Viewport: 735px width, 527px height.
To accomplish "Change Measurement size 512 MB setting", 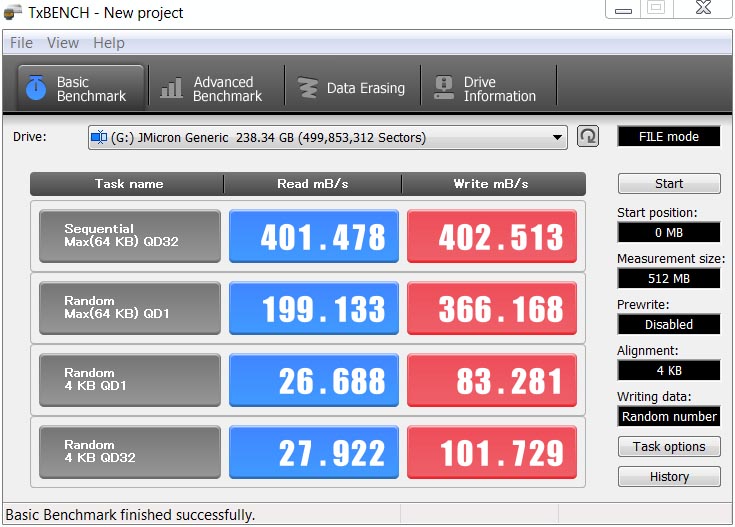I will click(669, 278).
